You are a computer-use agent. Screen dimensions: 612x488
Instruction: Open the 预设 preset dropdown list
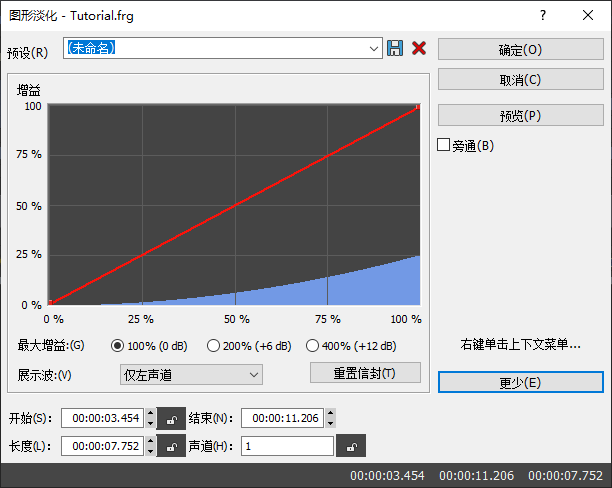(x=374, y=49)
